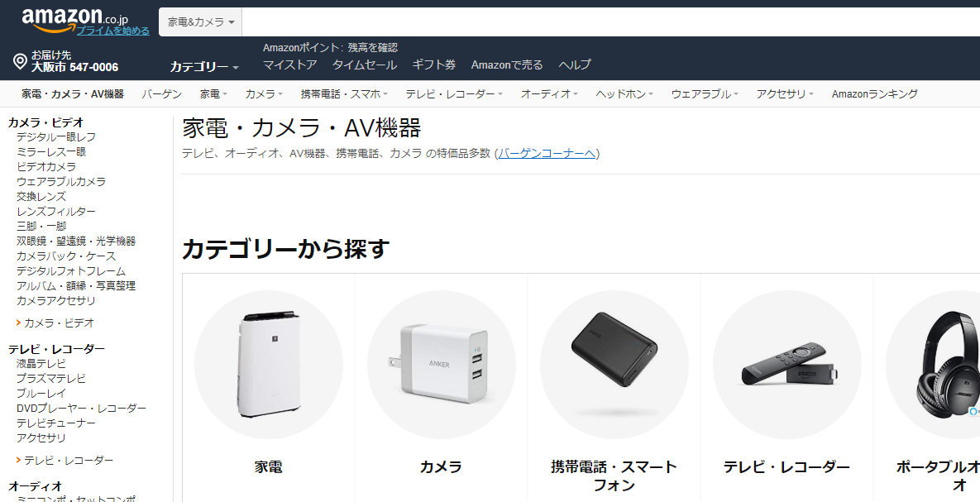Image resolution: width=980 pixels, height=502 pixels.
Task: Select ミラーレス一眼 in the sidebar
Action: (51, 152)
